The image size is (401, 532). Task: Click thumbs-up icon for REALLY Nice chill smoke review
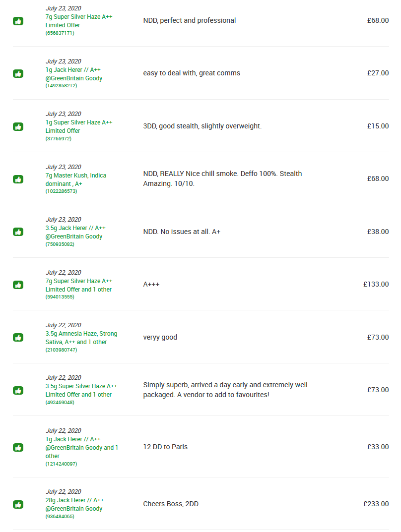(x=18, y=179)
